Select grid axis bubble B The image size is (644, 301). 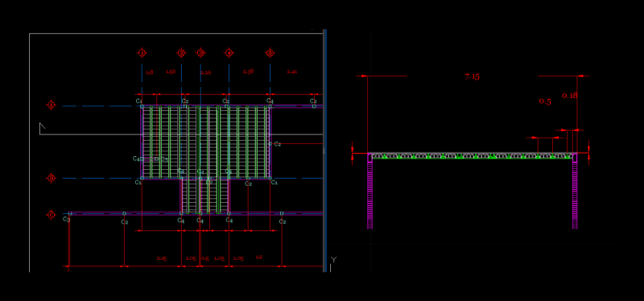point(51,178)
